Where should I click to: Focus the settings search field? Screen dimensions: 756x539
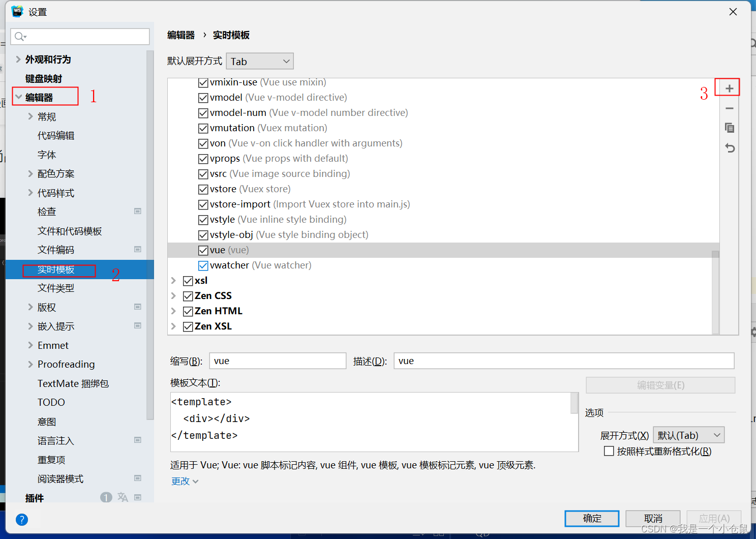click(80, 37)
